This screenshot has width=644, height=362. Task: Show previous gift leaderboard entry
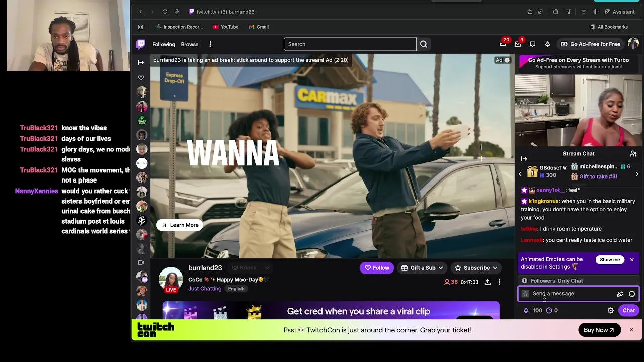[x=520, y=174]
